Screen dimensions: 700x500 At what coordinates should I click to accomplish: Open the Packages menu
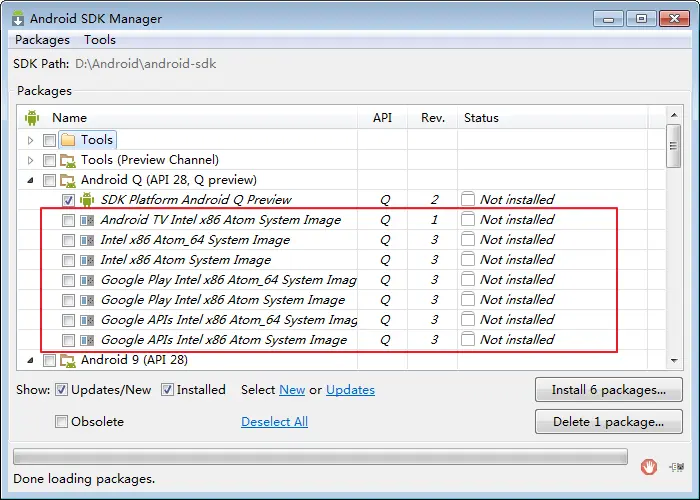tap(42, 40)
